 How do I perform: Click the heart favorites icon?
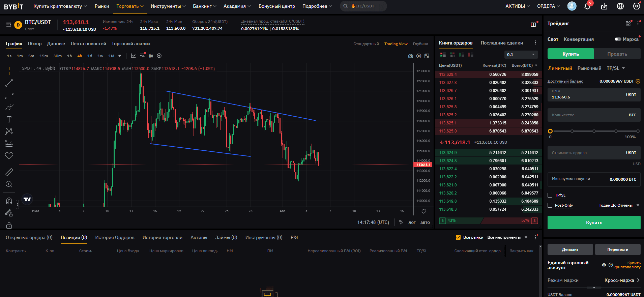tap(9, 155)
